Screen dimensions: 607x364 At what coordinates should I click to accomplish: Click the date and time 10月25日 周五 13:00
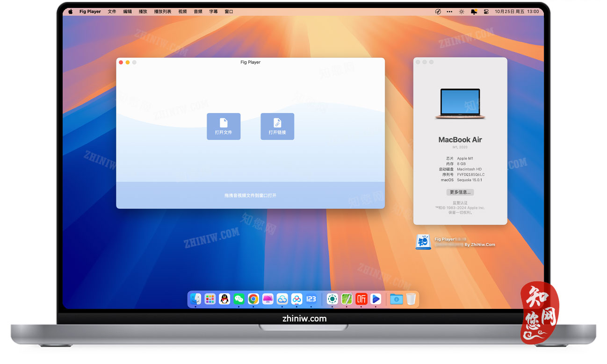click(517, 12)
